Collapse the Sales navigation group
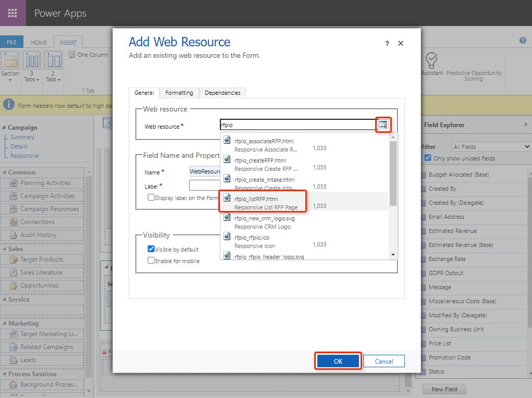Viewport: 532px width, 398px height. click(4, 248)
